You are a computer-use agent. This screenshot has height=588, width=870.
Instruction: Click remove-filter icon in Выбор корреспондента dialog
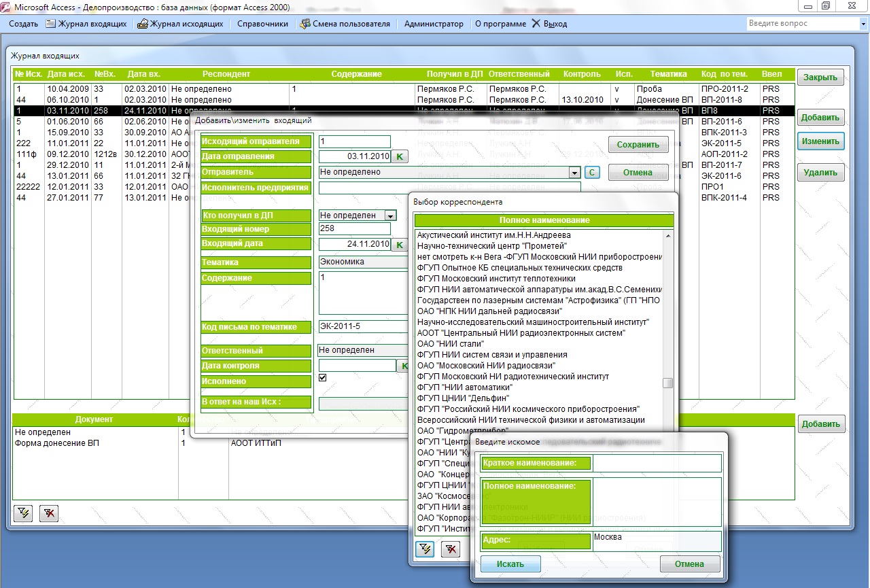[451, 549]
